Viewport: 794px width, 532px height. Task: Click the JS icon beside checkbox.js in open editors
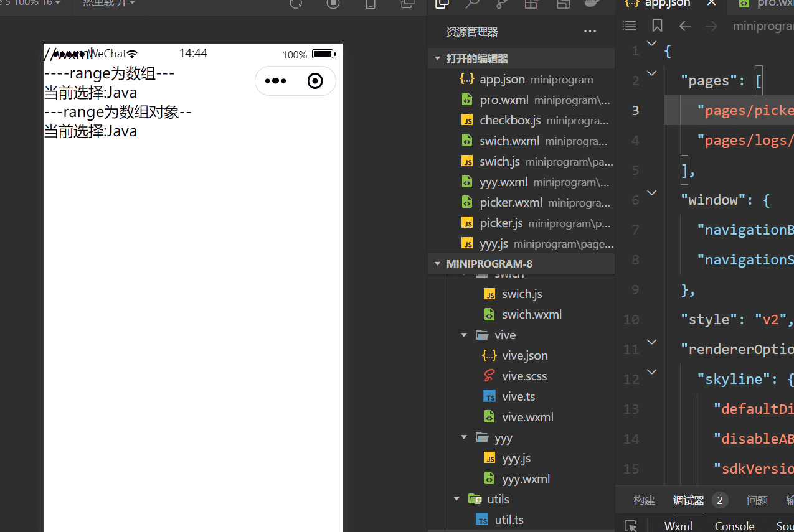[x=467, y=120]
